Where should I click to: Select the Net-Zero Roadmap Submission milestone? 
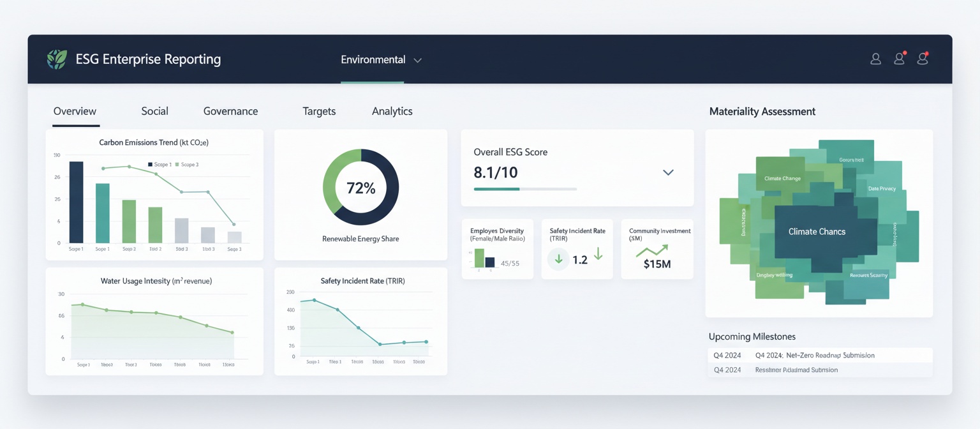(815, 355)
